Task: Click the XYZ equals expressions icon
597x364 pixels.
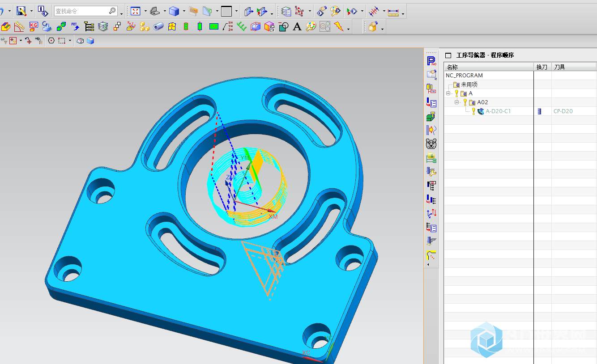Action: 228,26
